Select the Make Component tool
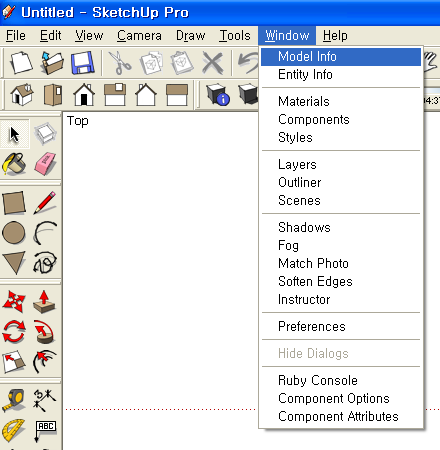 coord(45,134)
